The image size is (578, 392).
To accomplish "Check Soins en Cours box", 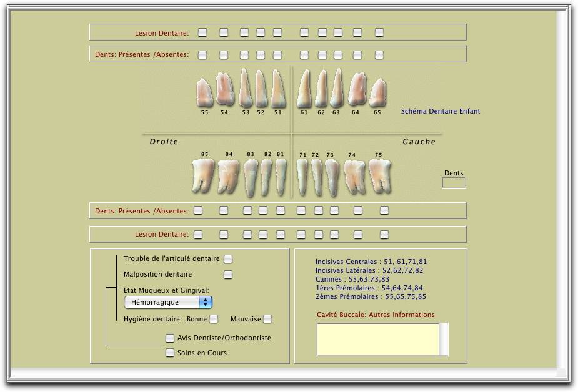I will coord(169,353).
